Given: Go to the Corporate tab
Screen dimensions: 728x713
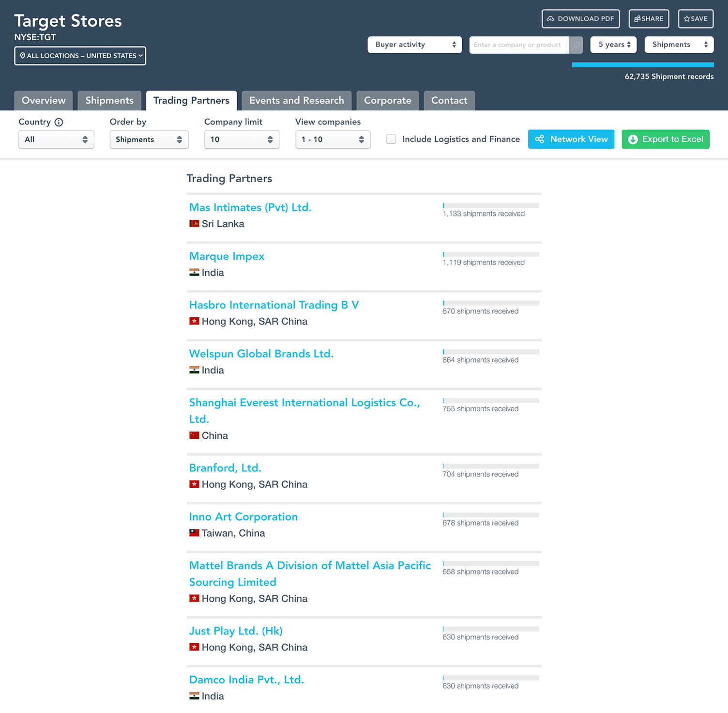Looking at the screenshot, I should pyautogui.click(x=388, y=101).
